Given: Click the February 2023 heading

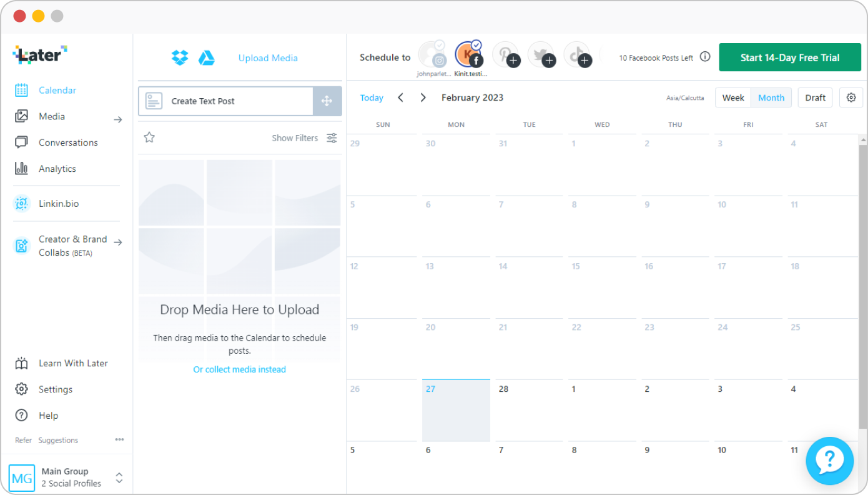Looking at the screenshot, I should [x=472, y=97].
